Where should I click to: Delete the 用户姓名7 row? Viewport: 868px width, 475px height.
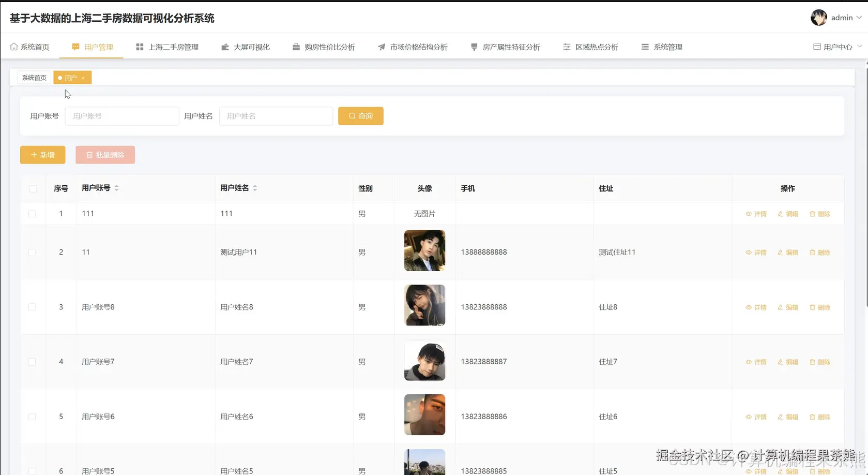tap(820, 363)
